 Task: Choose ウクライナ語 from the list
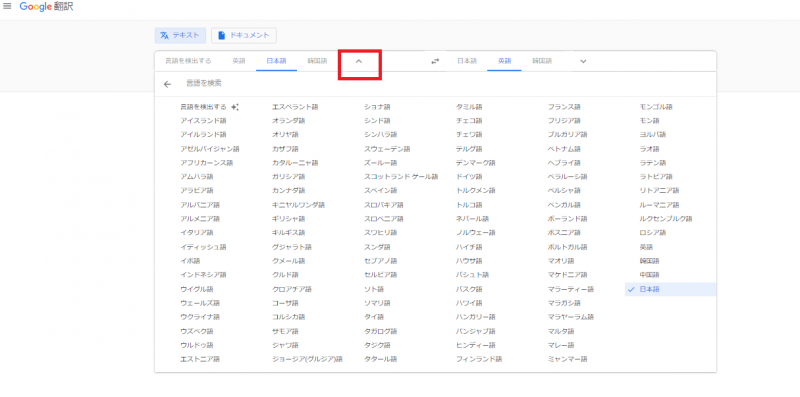[x=199, y=317]
